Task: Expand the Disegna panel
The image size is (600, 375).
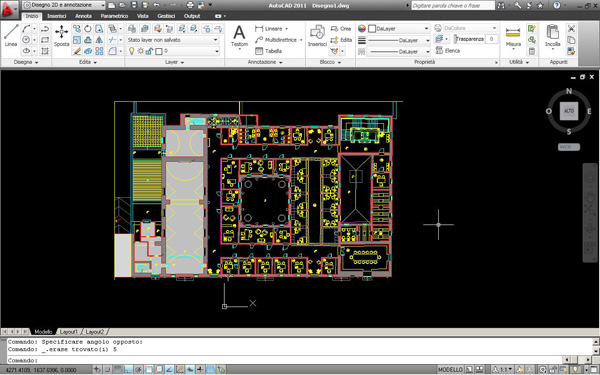Action: point(26,62)
